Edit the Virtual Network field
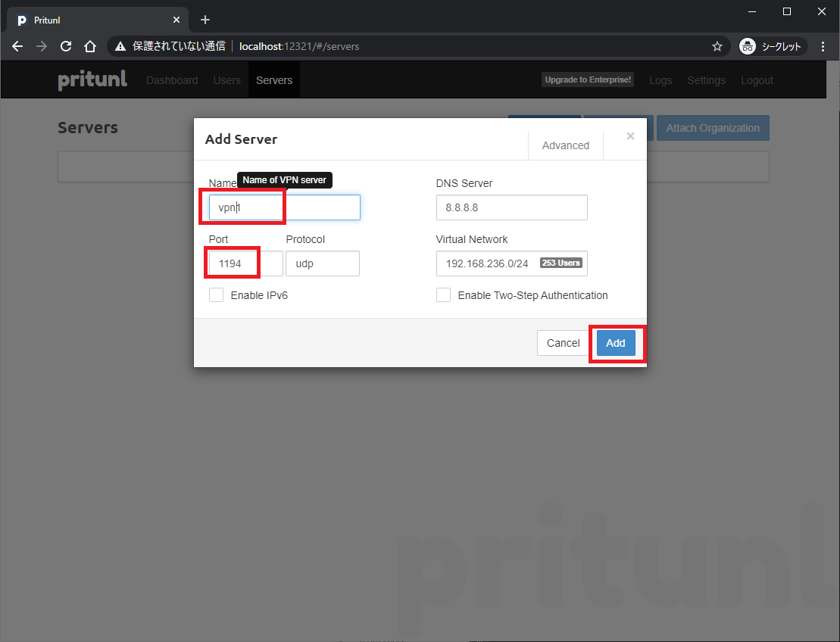The image size is (840, 642). 511,263
